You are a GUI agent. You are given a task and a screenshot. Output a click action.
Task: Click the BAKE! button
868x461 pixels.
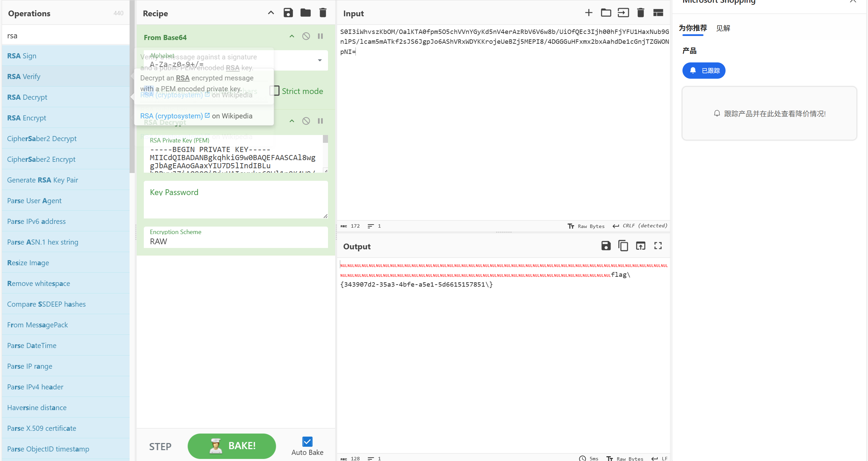[232, 446]
